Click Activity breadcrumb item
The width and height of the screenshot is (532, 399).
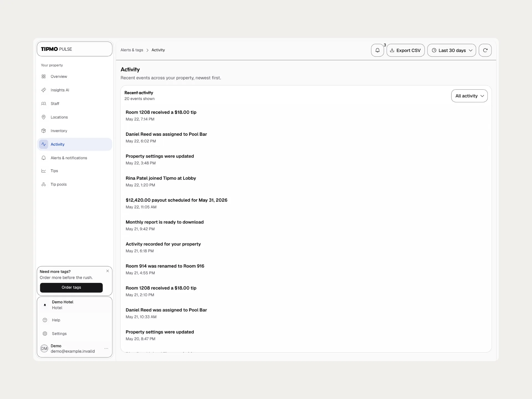pyautogui.click(x=158, y=50)
